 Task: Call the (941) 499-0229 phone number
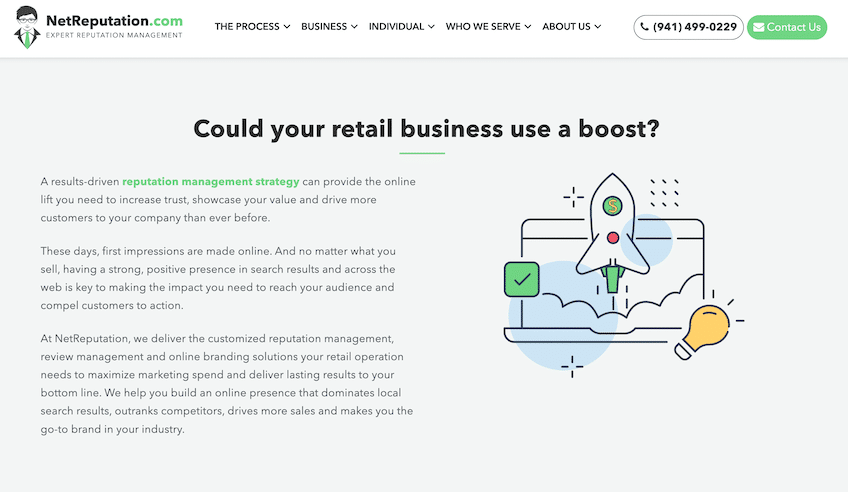(x=688, y=27)
